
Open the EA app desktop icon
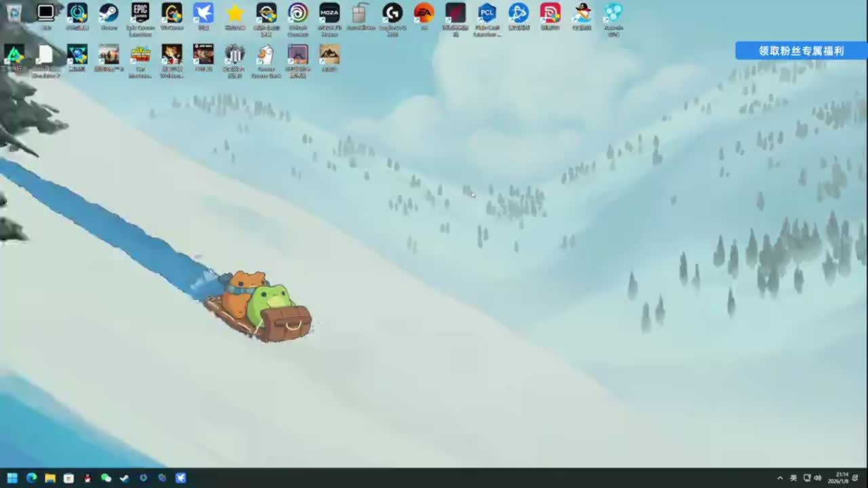[x=424, y=14]
